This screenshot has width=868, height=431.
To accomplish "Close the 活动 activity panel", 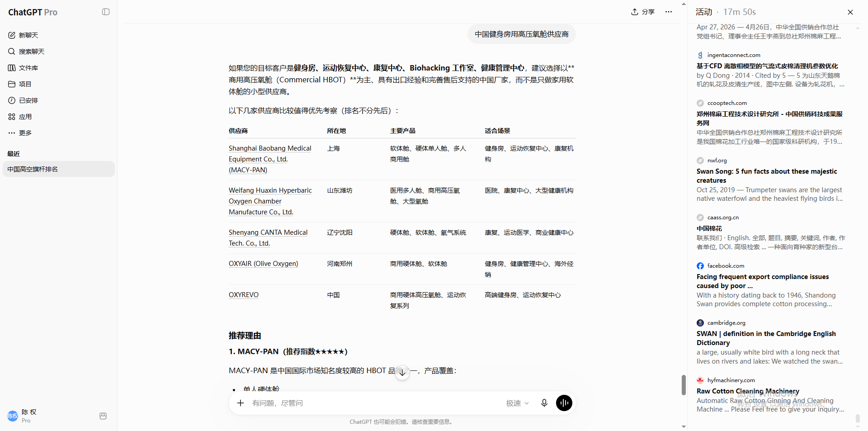I will point(850,12).
